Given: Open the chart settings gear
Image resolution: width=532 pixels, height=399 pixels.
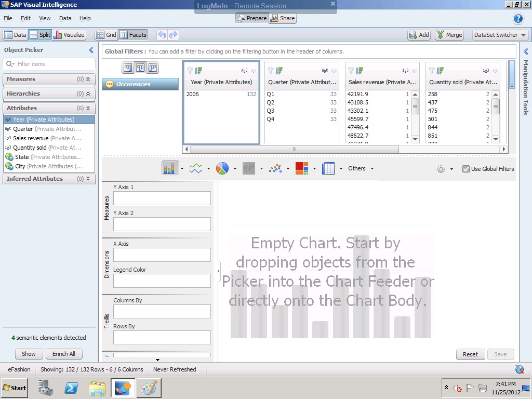Looking at the screenshot, I should point(441,169).
